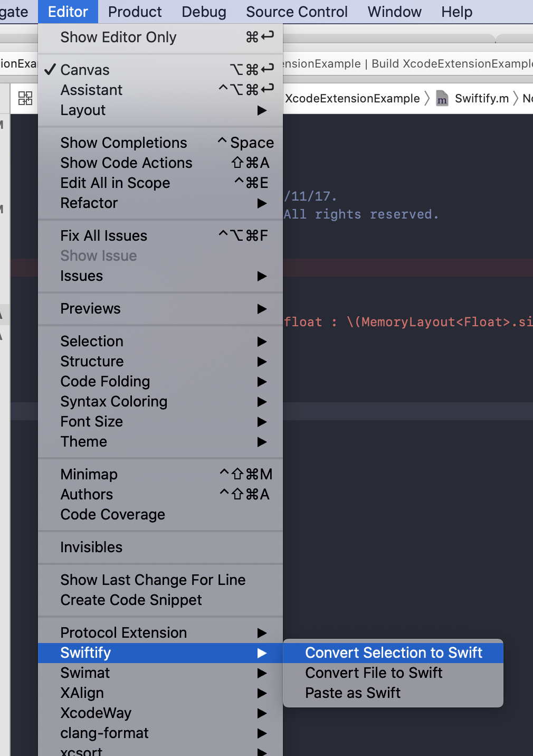Toggle the Minimap option
This screenshot has width=533, height=756.
(160, 474)
